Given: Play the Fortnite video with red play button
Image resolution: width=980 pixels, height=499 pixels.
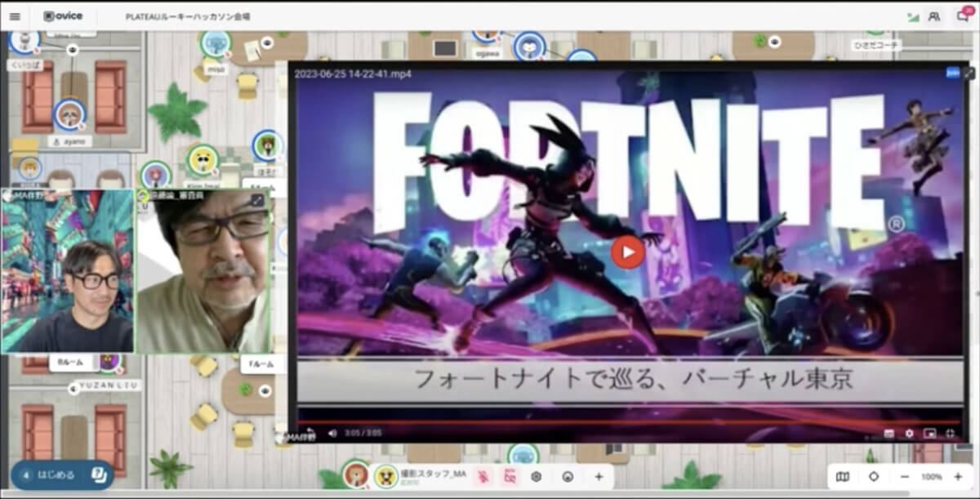Looking at the screenshot, I should coord(627,252).
